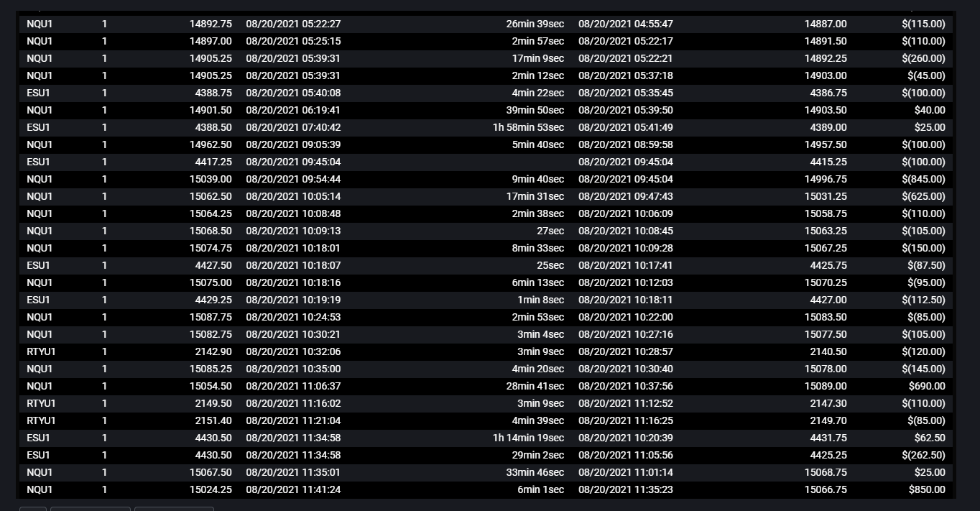Screen dimensions: 980x511
Task: Select the $(262.50) loss cell
Action: [923, 455]
